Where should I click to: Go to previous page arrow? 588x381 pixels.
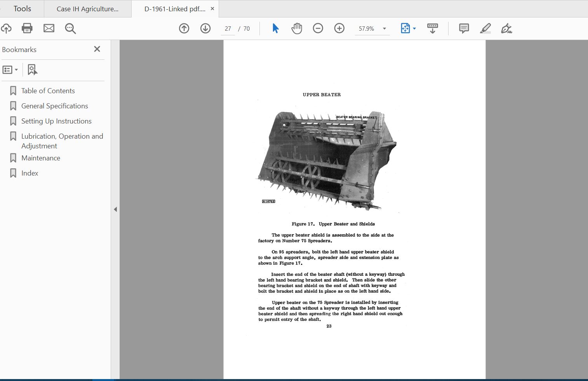184,28
